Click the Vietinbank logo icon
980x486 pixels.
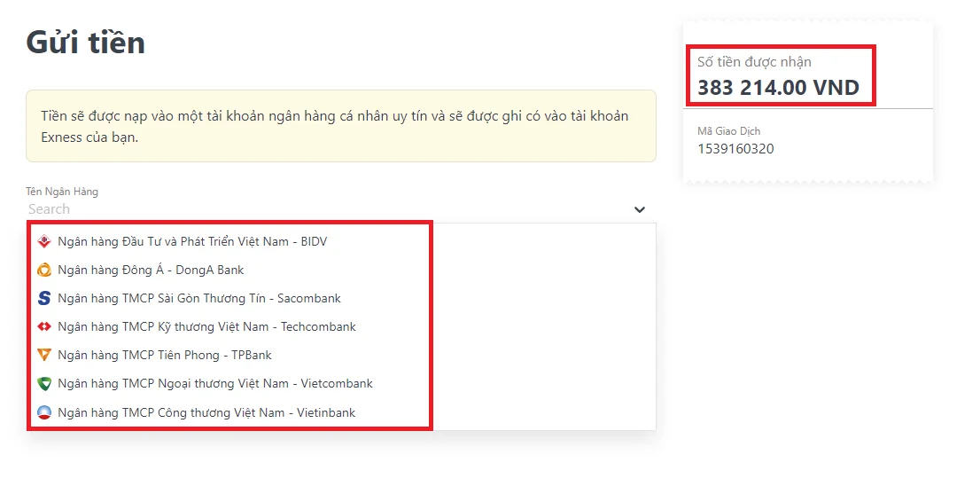(x=43, y=412)
